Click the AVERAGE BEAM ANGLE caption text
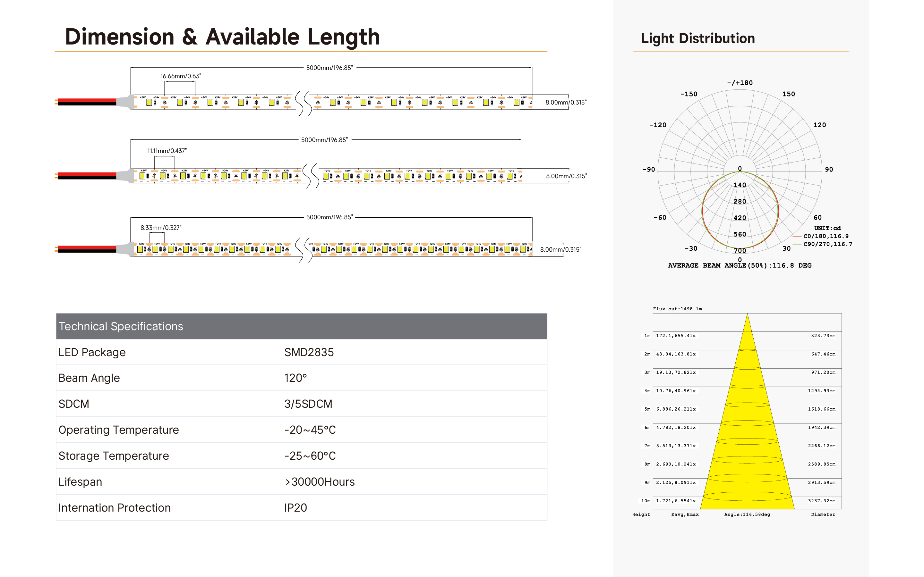The image size is (924, 577). pos(739,266)
